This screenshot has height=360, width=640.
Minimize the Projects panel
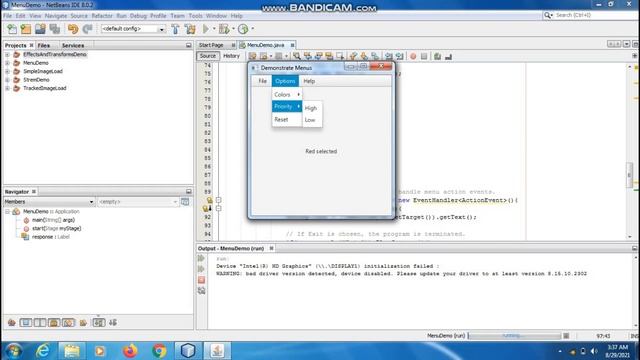point(189,45)
